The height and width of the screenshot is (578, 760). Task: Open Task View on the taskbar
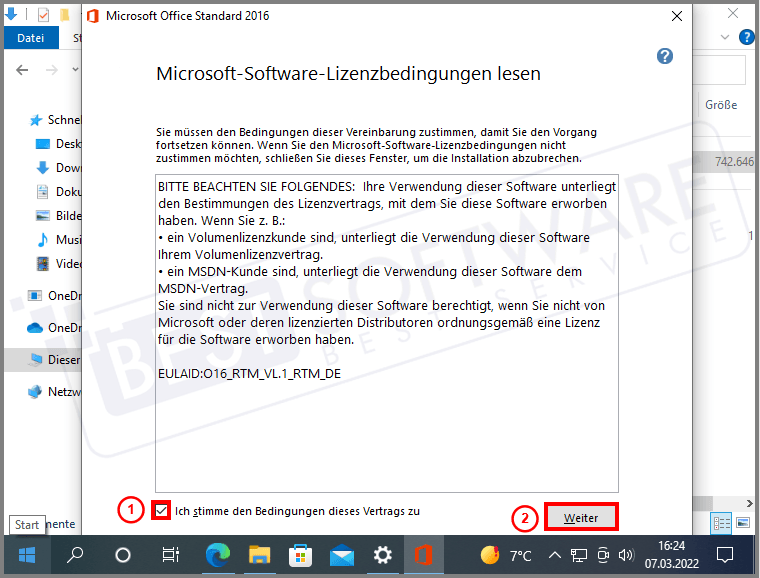tap(170, 555)
